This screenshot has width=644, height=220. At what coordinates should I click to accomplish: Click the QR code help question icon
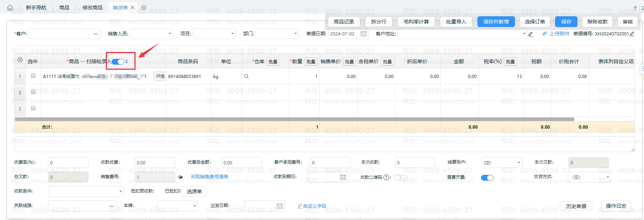click(x=386, y=177)
